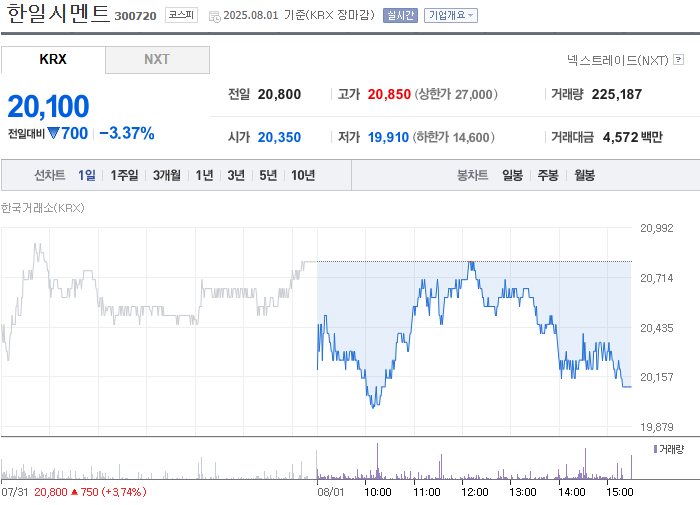Select the 1주일 line chart period
The image size is (700, 505).
pos(124,175)
